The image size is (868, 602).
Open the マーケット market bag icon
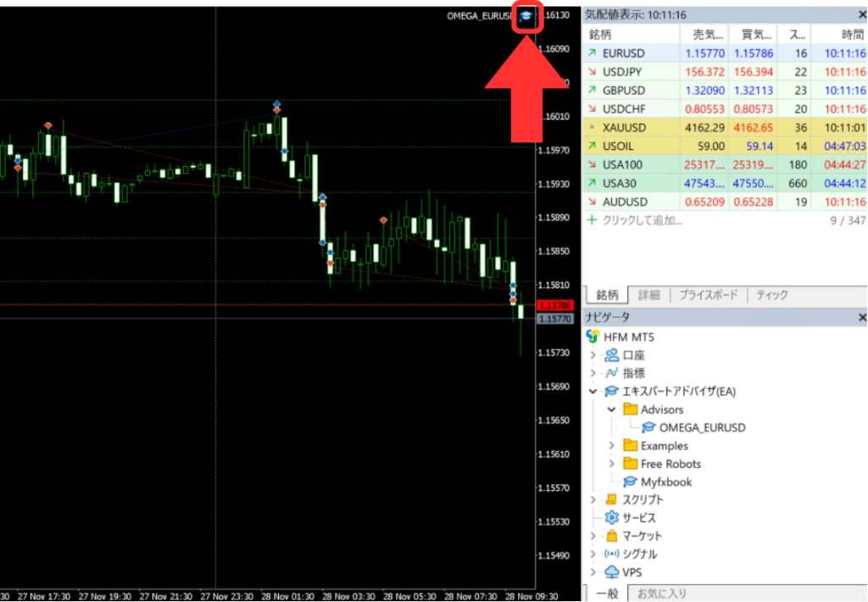[x=610, y=536]
